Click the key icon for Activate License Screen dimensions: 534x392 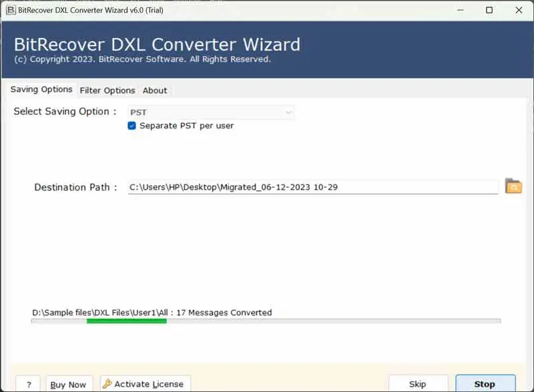click(x=107, y=384)
